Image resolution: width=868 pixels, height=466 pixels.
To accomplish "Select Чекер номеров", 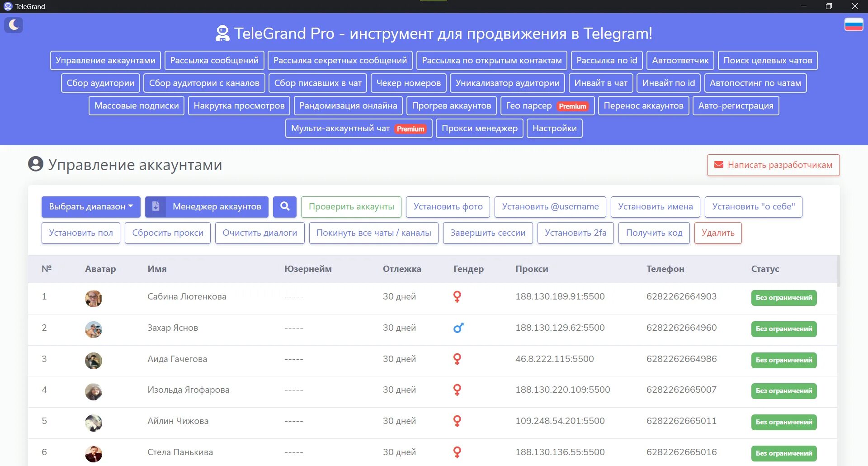I will 409,83.
